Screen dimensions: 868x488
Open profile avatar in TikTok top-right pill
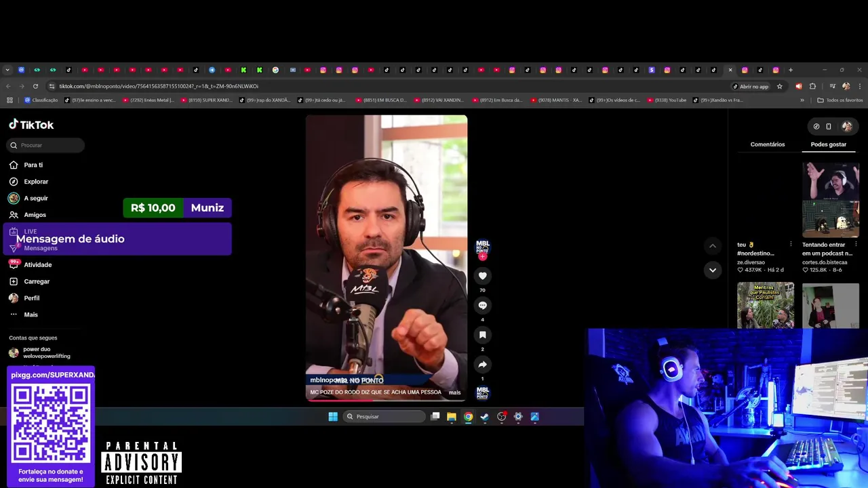847,126
